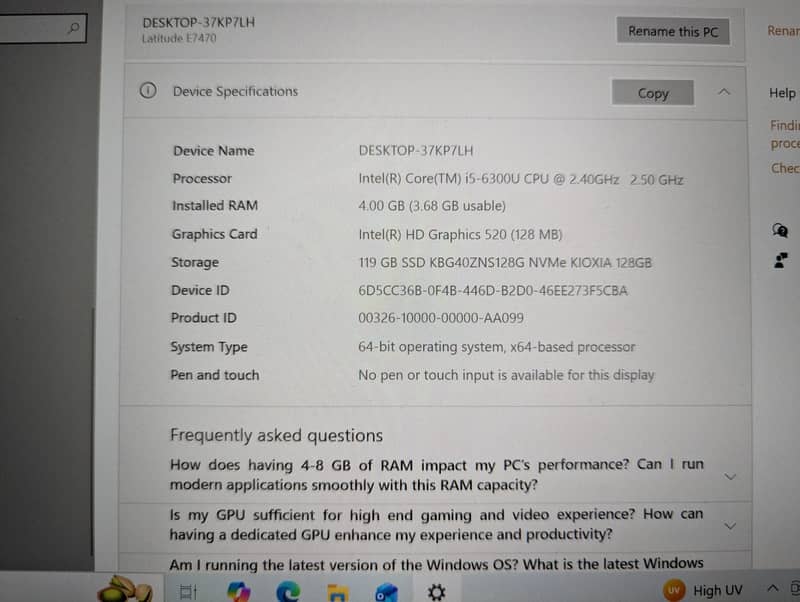Click the Rename this PC button

click(x=672, y=31)
